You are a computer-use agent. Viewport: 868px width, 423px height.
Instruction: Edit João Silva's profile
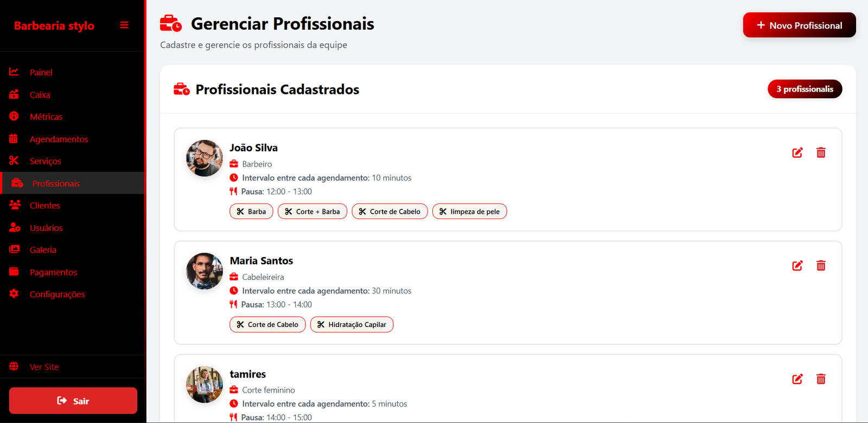pyautogui.click(x=797, y=153)
